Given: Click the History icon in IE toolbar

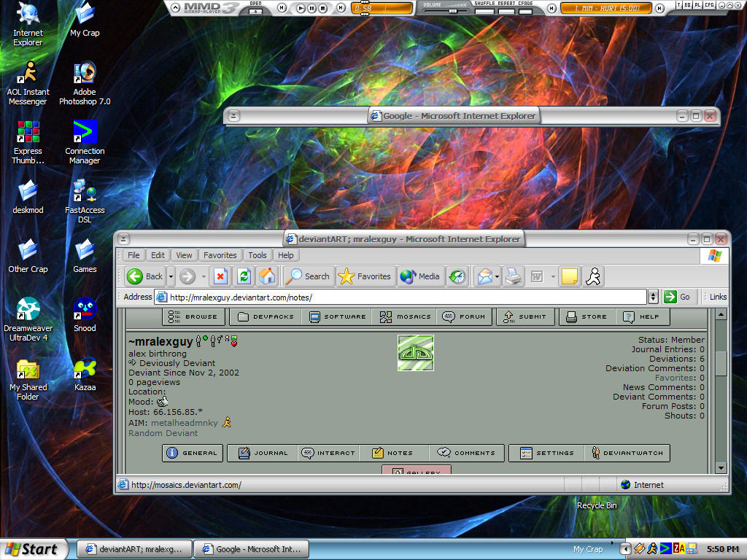Looking at the screenshot, I should (x=457, y=276).
